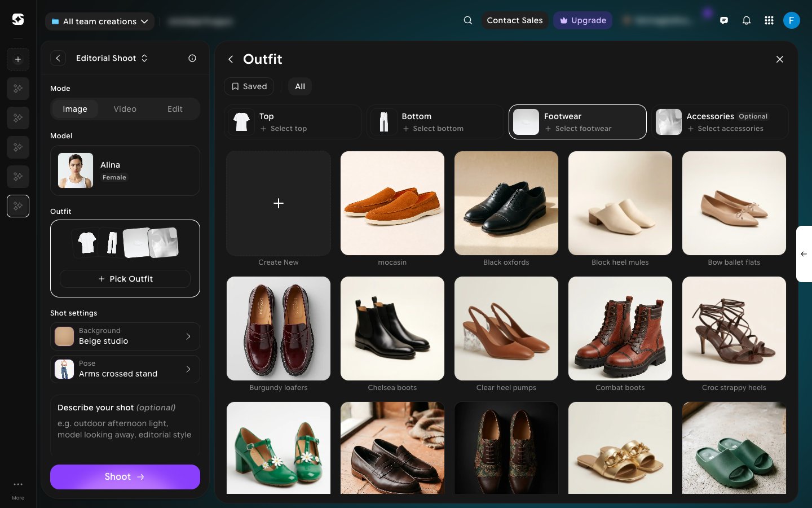Open the search magnifier icon

(x=468, y=20)
